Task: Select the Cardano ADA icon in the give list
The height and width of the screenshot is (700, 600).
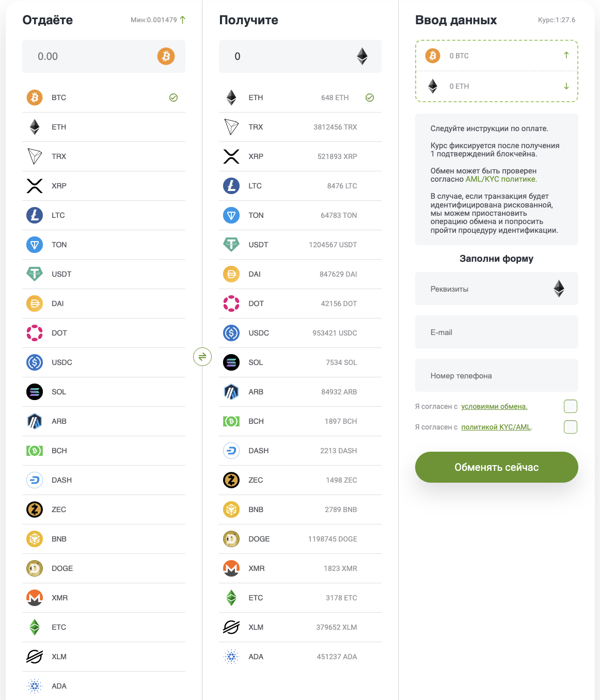Action: pos(35,686)
